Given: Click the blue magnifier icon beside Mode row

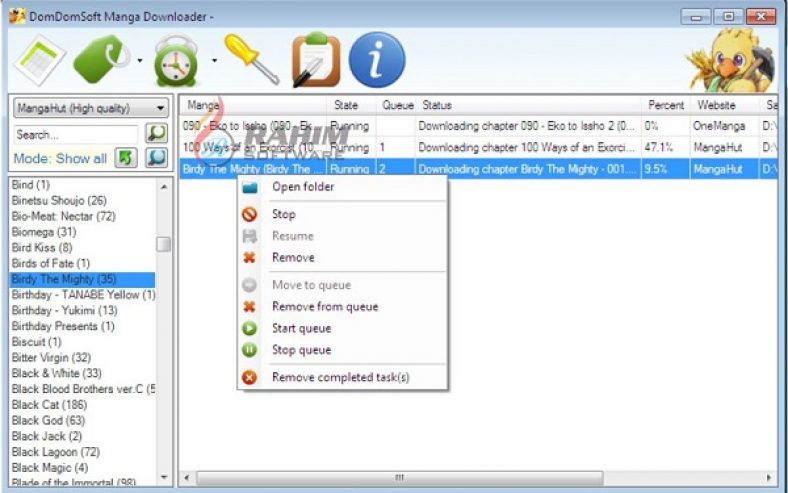Looking at the screenshot, I should point(156,158).
